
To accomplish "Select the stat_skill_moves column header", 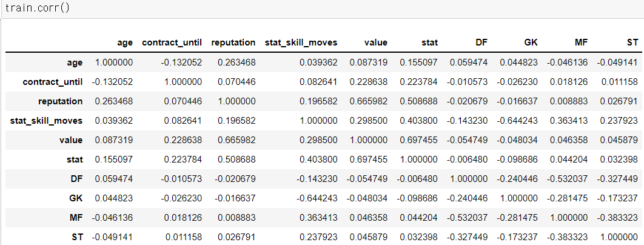I will (x=301, y=42).
